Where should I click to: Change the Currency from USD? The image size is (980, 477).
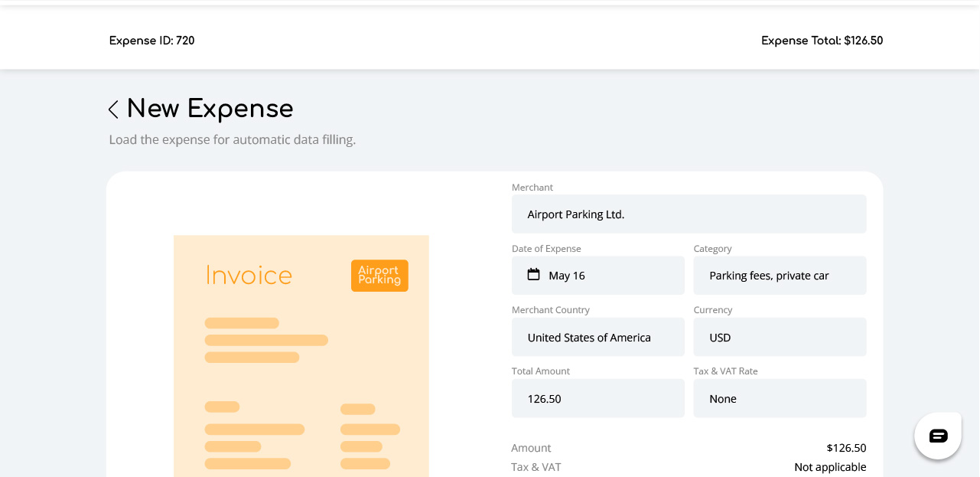(x=779, y=338)
